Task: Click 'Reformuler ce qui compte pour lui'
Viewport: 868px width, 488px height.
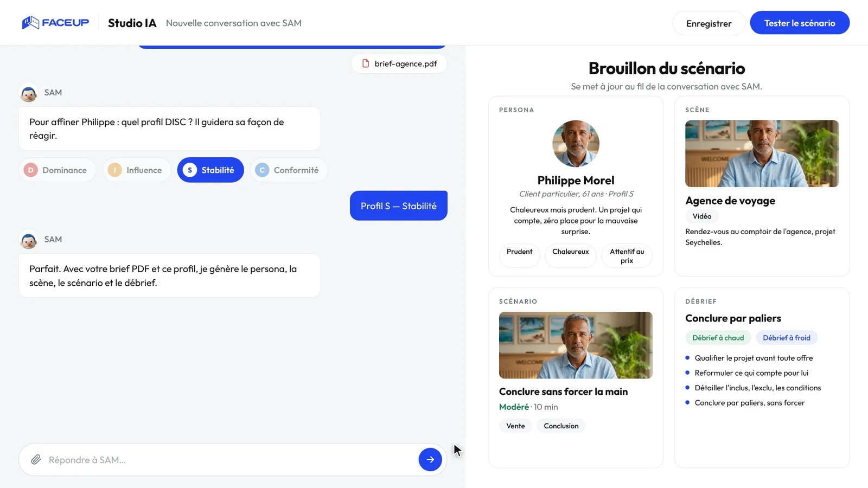Action: pos(751,373)
